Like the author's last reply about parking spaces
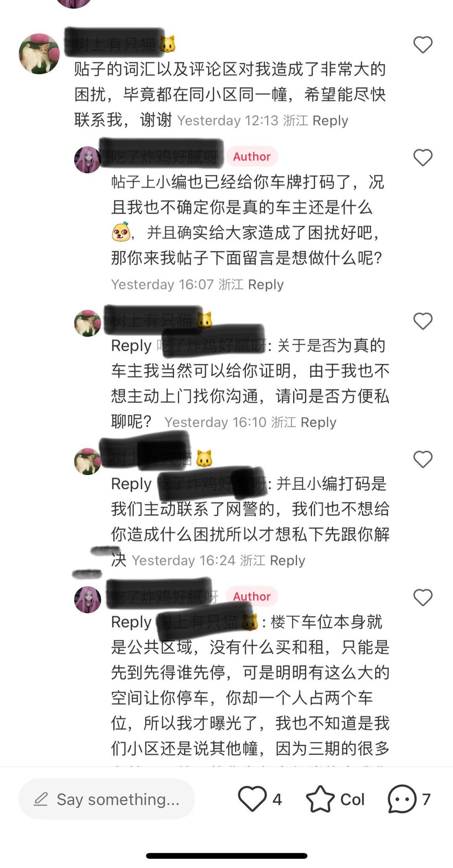 (x=423, y=597)
